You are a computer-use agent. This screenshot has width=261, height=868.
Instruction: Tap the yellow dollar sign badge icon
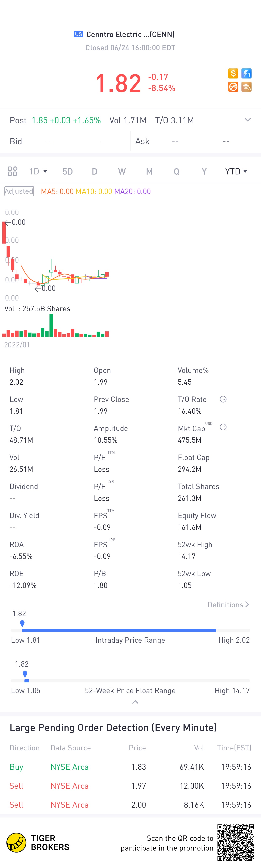tap(233, 73)
